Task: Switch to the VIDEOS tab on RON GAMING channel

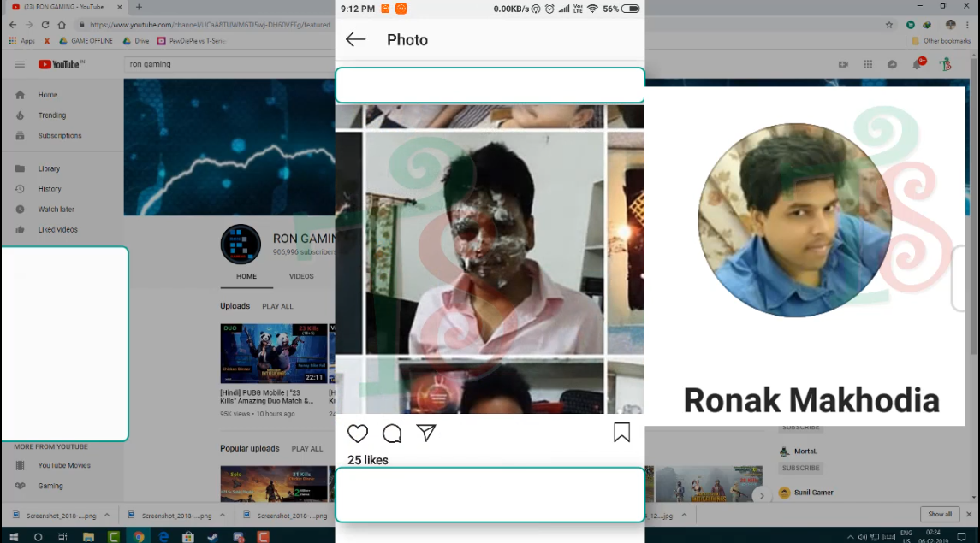Action: point(302,276)
